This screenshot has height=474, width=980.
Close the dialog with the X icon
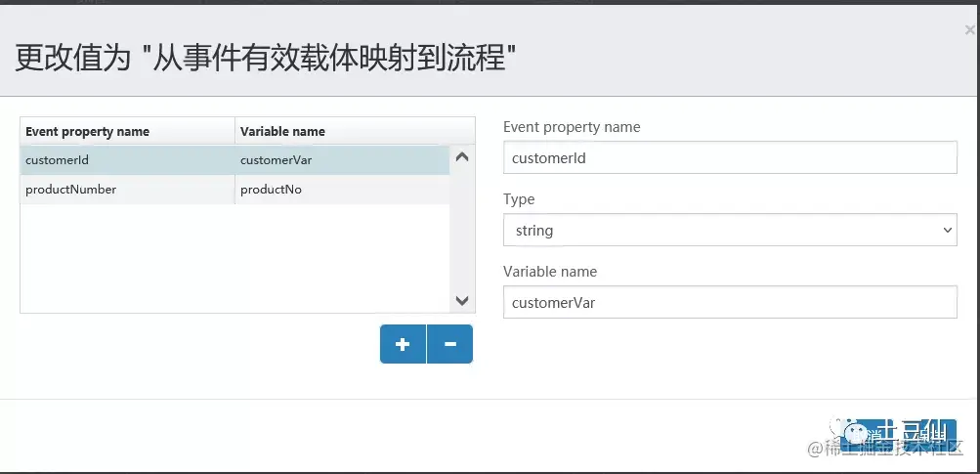click(969, 29)
